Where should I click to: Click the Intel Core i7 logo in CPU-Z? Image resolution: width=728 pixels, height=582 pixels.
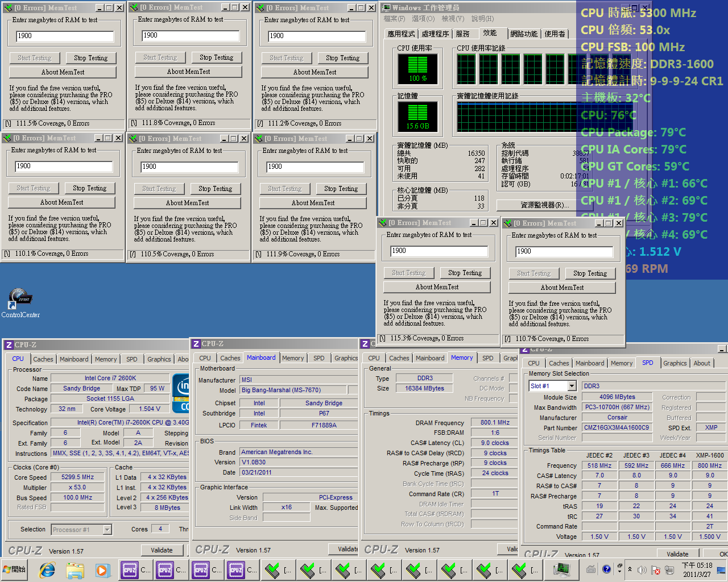180,392
